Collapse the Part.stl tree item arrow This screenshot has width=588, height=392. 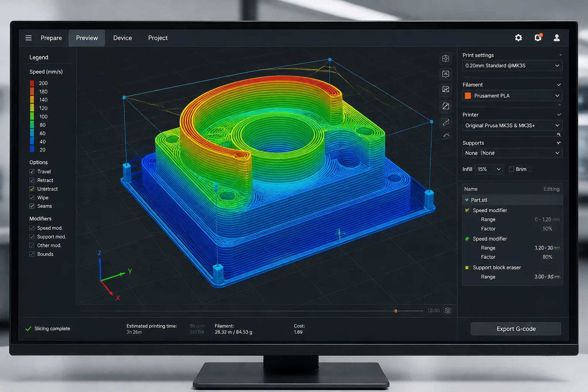467,200
